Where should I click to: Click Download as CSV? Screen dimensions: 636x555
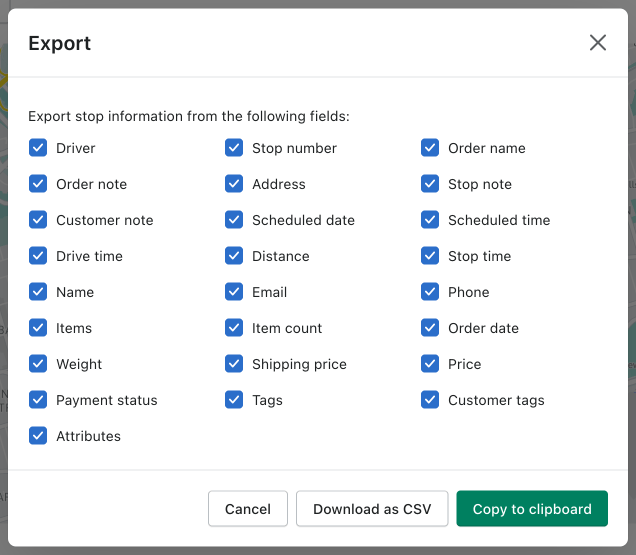[x=372, y=509]
